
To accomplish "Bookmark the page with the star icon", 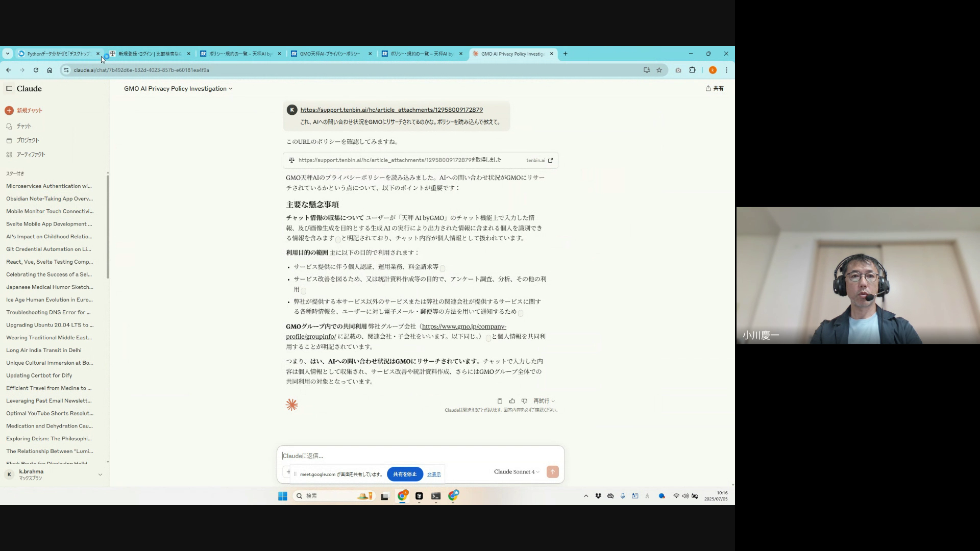I will [659, 70].
